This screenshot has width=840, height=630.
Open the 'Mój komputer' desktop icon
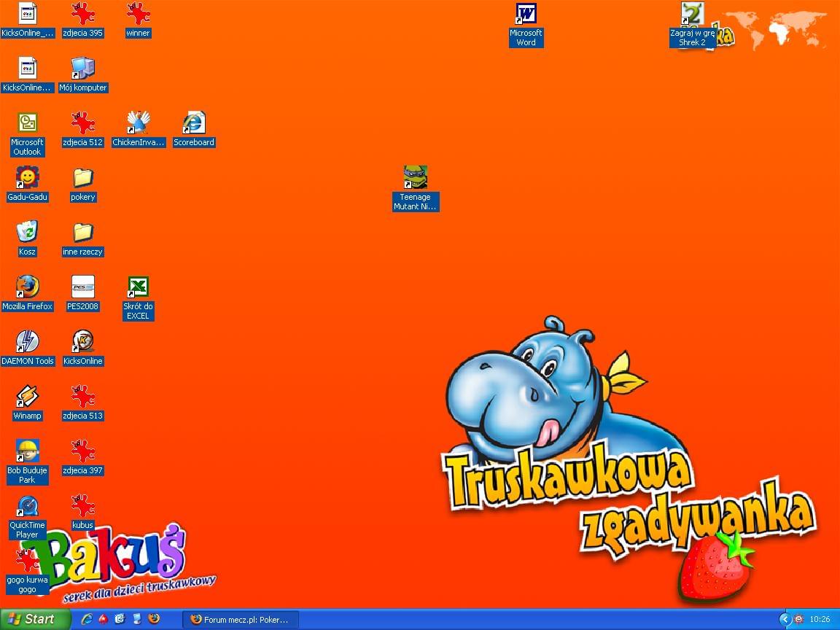click(82, 74)
